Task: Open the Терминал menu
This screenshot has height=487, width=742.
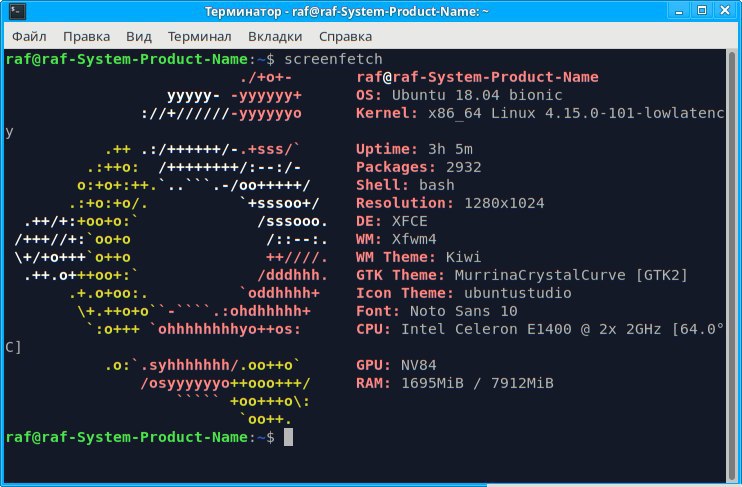Action: pyautogui.click(x=199, y=36)
